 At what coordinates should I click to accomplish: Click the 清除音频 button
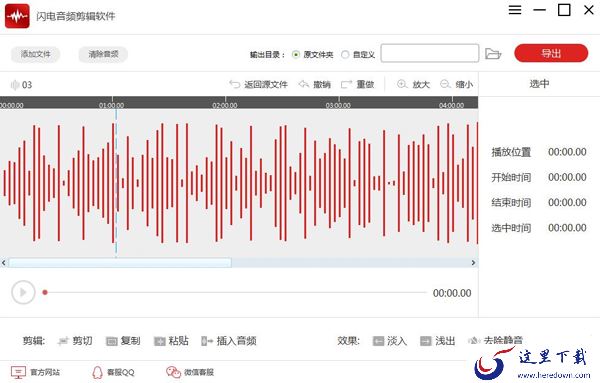103,54
